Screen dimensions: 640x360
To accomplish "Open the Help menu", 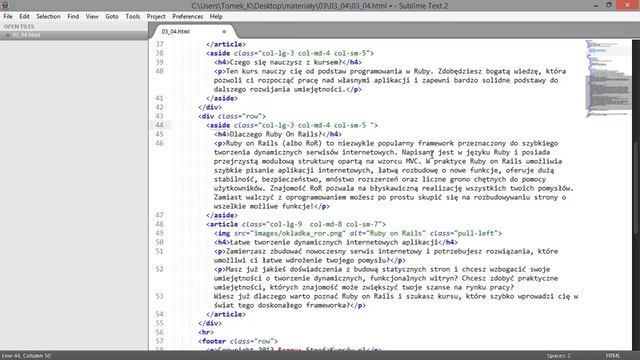I will pyautogui.click(x=216, y=16).
